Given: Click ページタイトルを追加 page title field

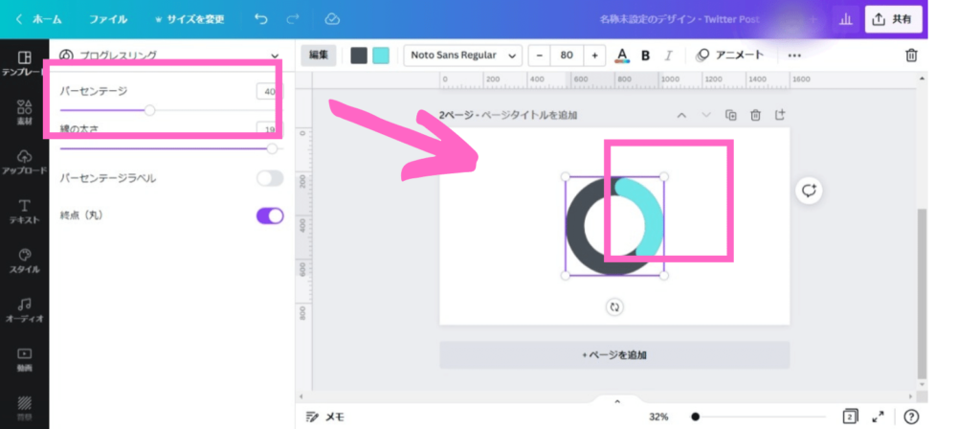Looking at the screenshot, I should (x=529, y=115).
